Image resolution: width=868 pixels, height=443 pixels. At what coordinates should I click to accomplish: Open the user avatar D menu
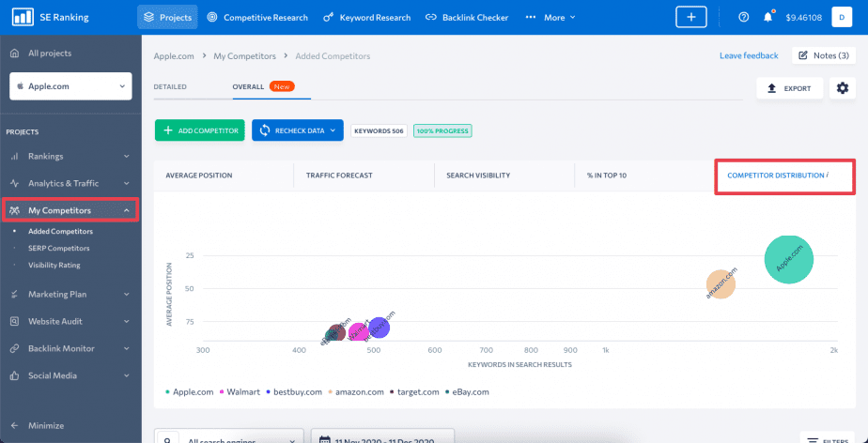pyautogui.click(x=842, y=17)
